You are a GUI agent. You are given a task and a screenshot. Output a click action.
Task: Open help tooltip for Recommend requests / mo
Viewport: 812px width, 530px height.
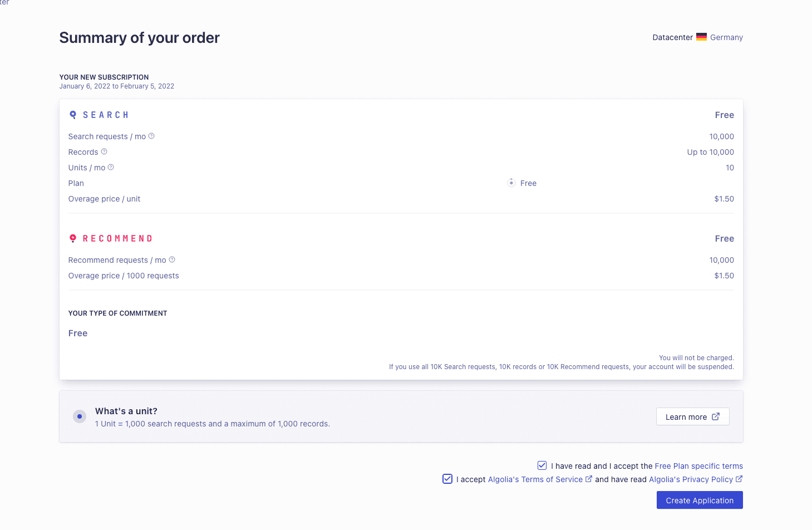(172, 259)
